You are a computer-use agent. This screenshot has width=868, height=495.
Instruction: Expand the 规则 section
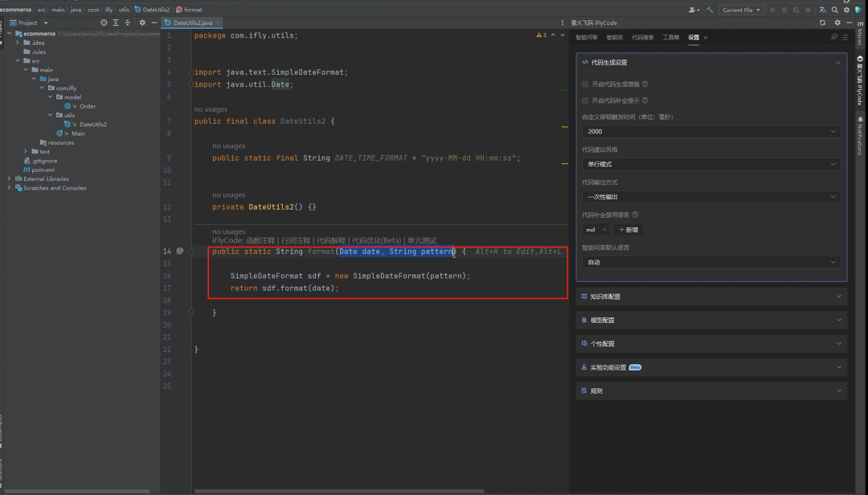coord(711,391)
